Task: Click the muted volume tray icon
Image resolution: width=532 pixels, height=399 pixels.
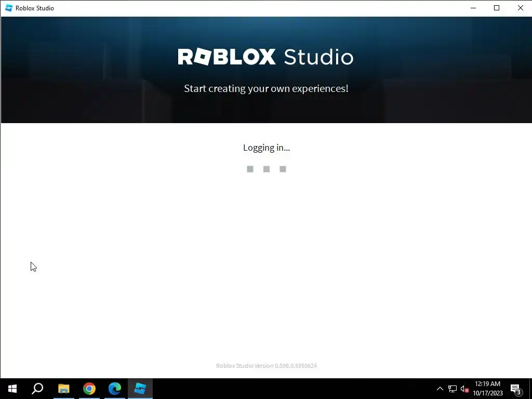Action: click(x=464, y=389)
